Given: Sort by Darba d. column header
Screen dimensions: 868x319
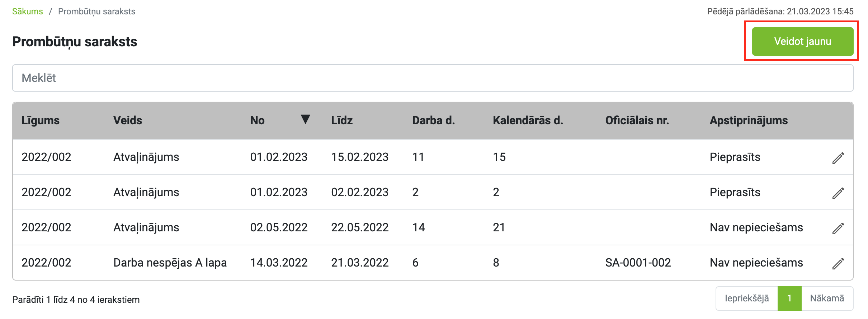Looking at the screenshot, I should [433, 120].
